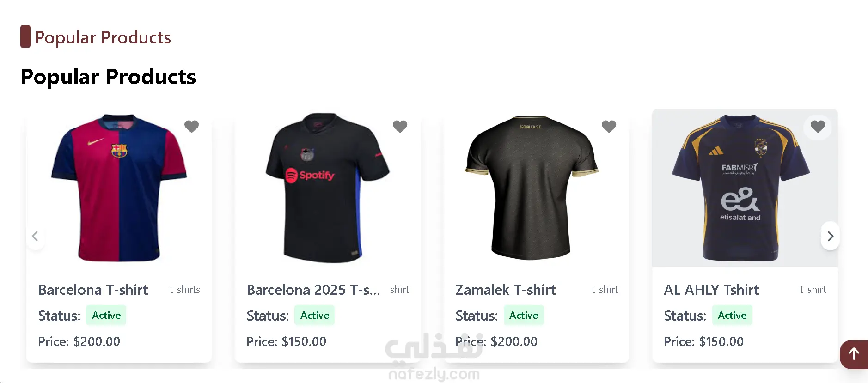Click heart icon on AL AHLY Tshirt
Image resolution: width=868 pixels, height=383 pixels.
point(818,127)
